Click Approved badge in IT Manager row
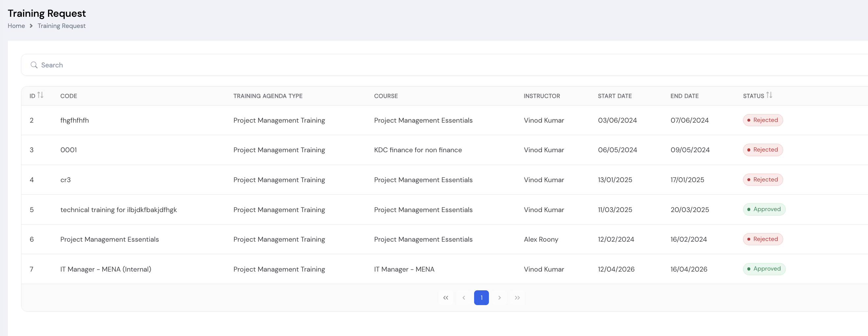Image resolution: width=868 pixels, height=336 pixels. tap(764, 269)
